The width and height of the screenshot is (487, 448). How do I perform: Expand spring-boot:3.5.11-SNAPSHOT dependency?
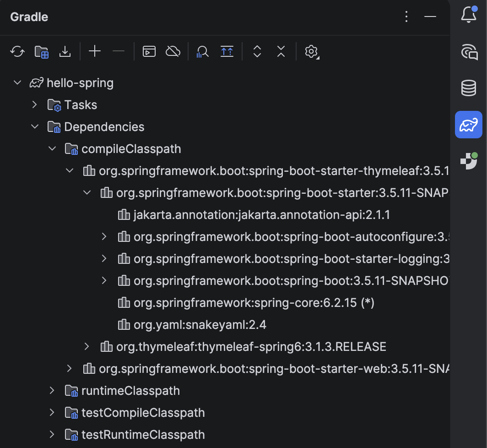(x=104, y=281)
